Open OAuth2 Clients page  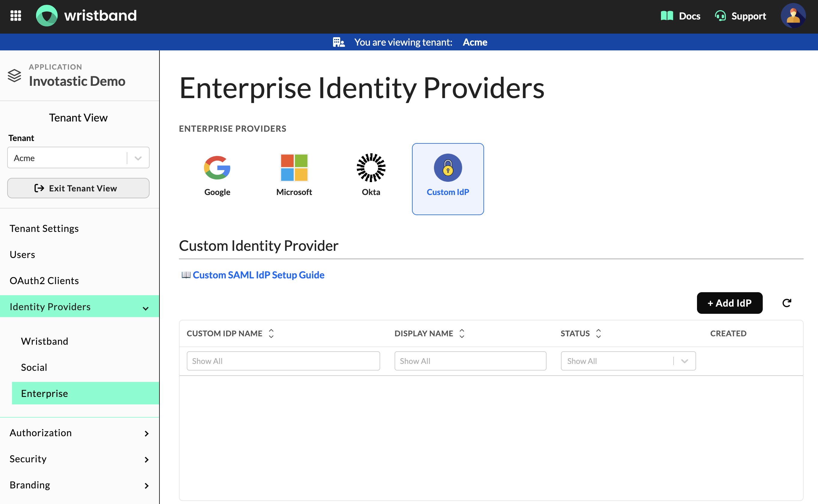click(x=44, y=281)
